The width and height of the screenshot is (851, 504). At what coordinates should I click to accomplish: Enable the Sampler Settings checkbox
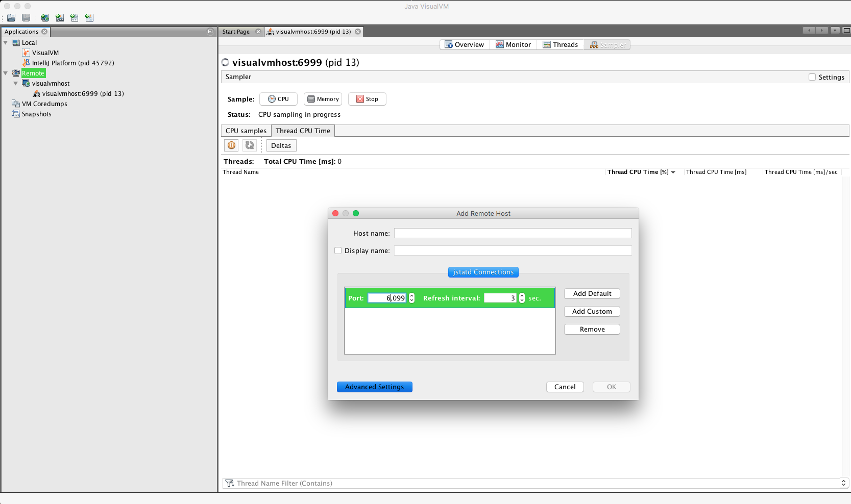[x=812, y=77]
